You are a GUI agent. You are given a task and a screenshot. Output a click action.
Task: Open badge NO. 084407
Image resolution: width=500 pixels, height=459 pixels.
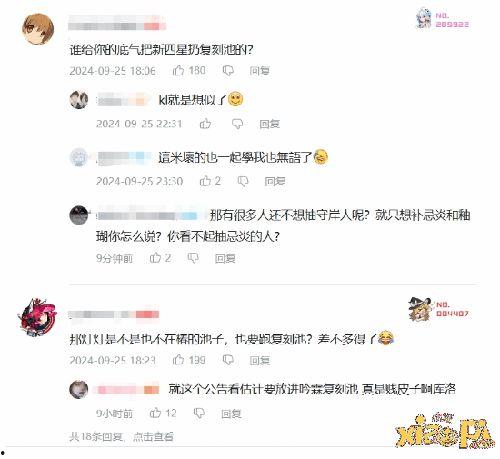point(439,309)
